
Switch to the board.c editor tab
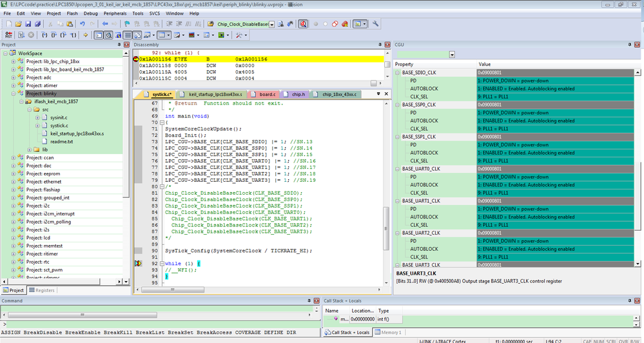coord(267,94)
